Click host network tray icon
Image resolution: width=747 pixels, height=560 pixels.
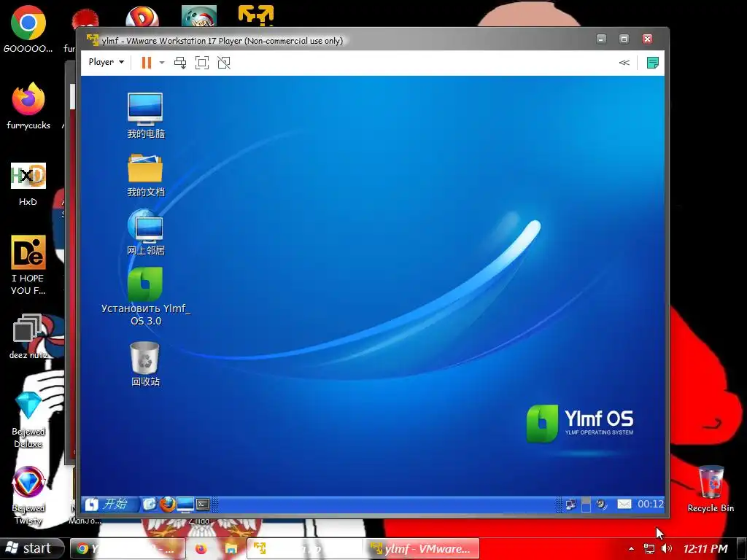click(x=649, y=549)
